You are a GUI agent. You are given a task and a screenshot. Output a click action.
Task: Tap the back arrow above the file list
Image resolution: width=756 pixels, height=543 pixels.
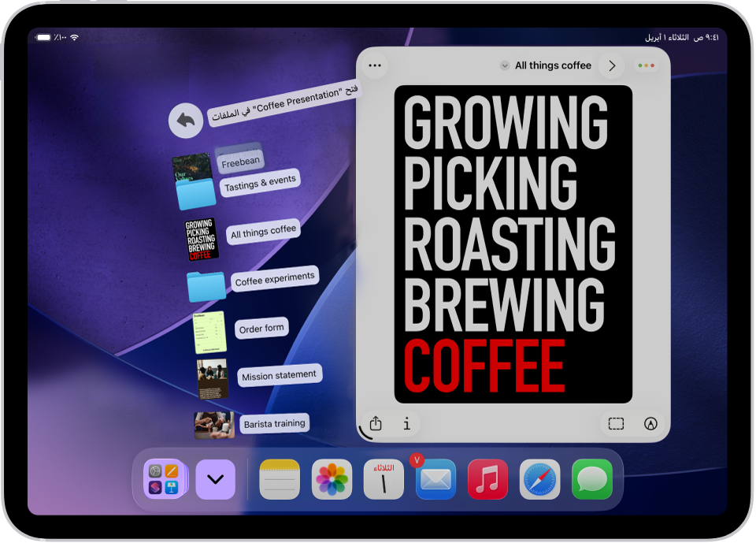click(184, 119)
